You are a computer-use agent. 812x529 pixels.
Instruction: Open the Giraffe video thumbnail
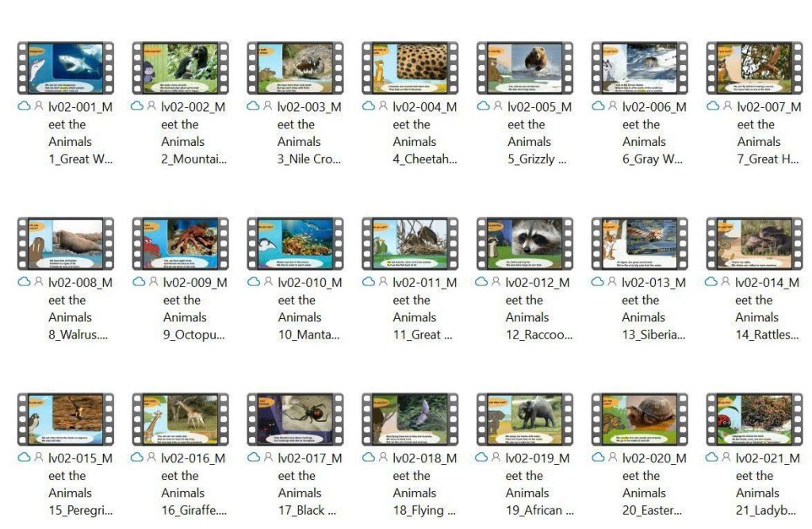pyautogui.click(x=180, y=420)
